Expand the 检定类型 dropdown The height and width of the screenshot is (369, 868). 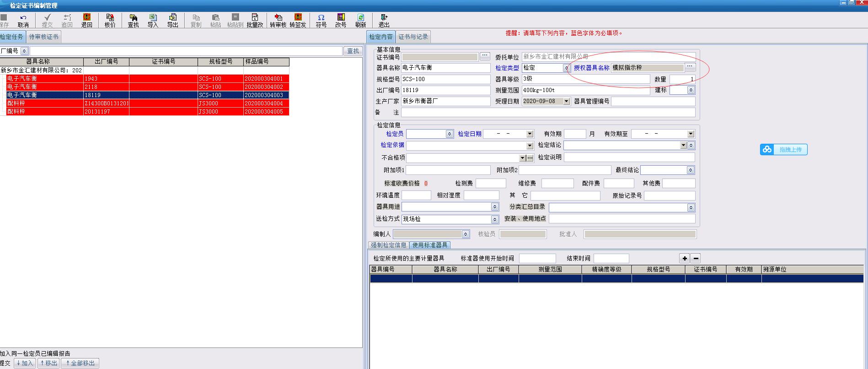pos(566,68)
